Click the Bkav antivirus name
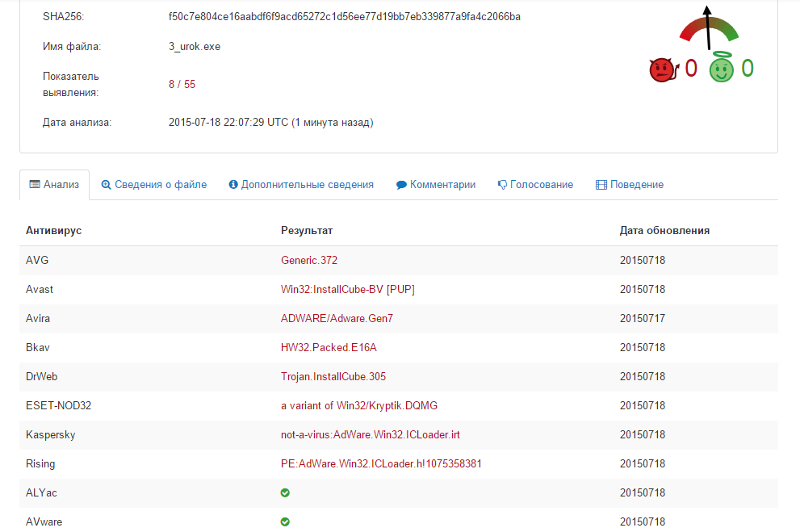 (38, 347)
